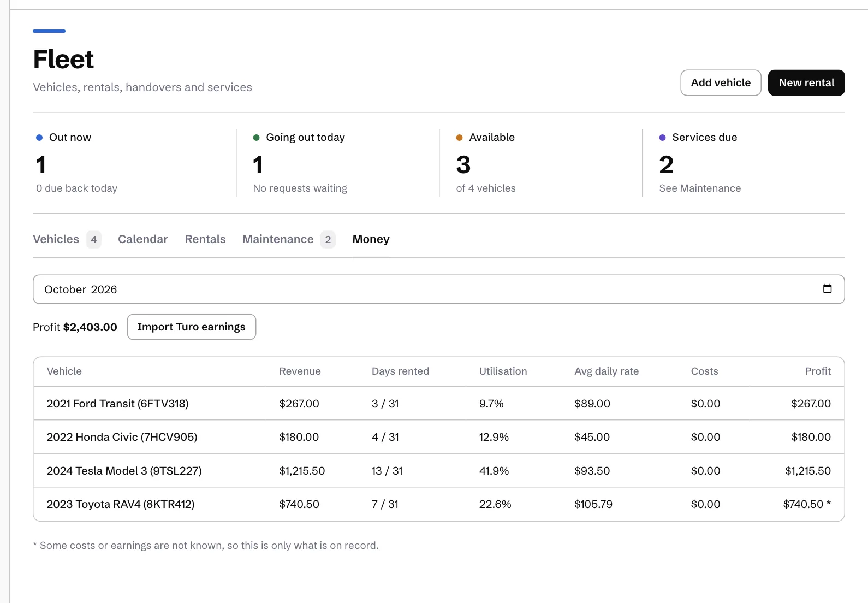Open the Calendar tab
The width and height of the screenshot is (868, 603).
point(143,239)
